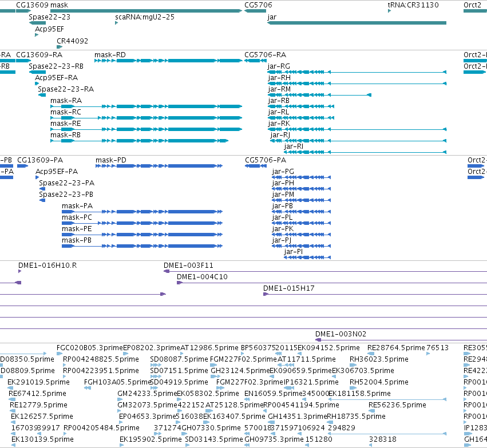487x448 pixels.
Task: Open the CG13609-PA protein label
Action: (x=40, y=160)
